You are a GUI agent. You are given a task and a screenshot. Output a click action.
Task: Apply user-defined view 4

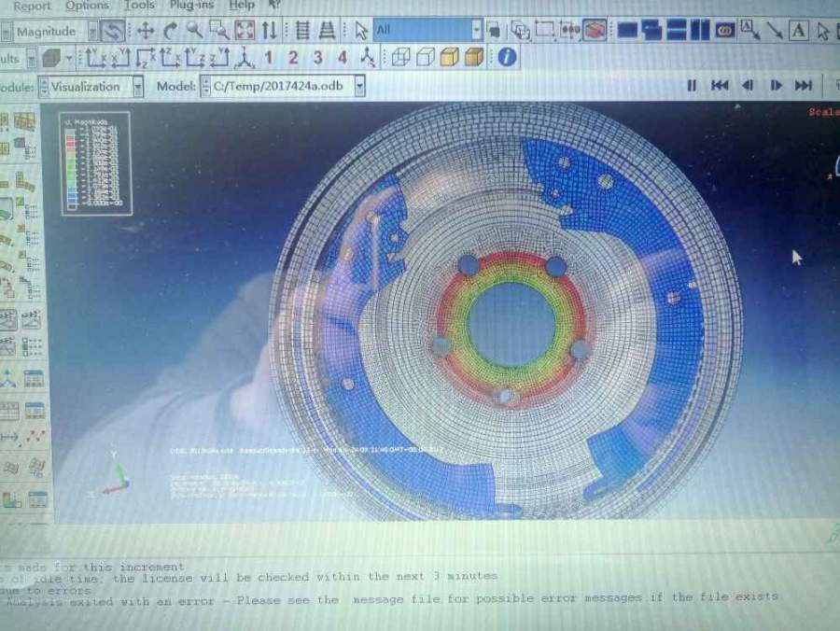tap(343, 57)
